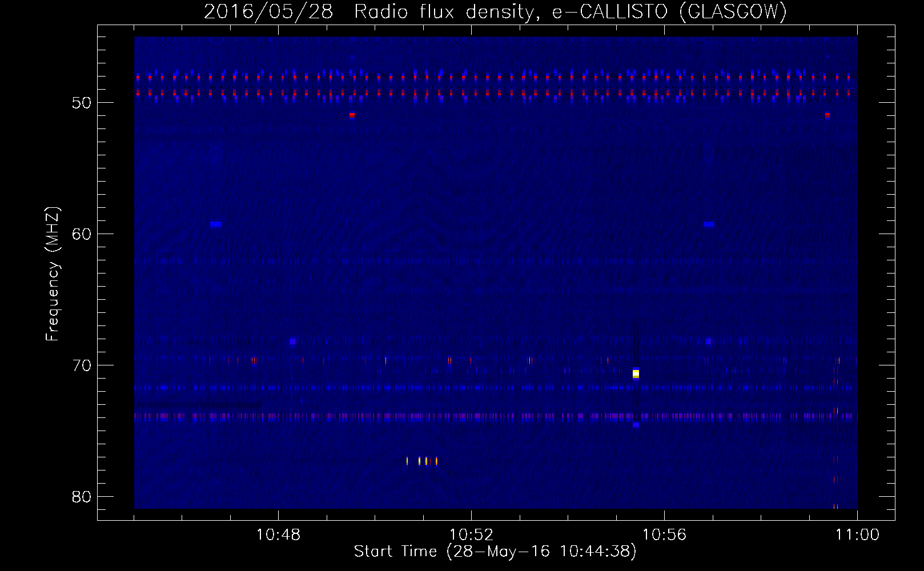The width and height of the screenshot is (924, 571).
Task: Click the 10:48 time tick label
Action: [x=278, y=535]
